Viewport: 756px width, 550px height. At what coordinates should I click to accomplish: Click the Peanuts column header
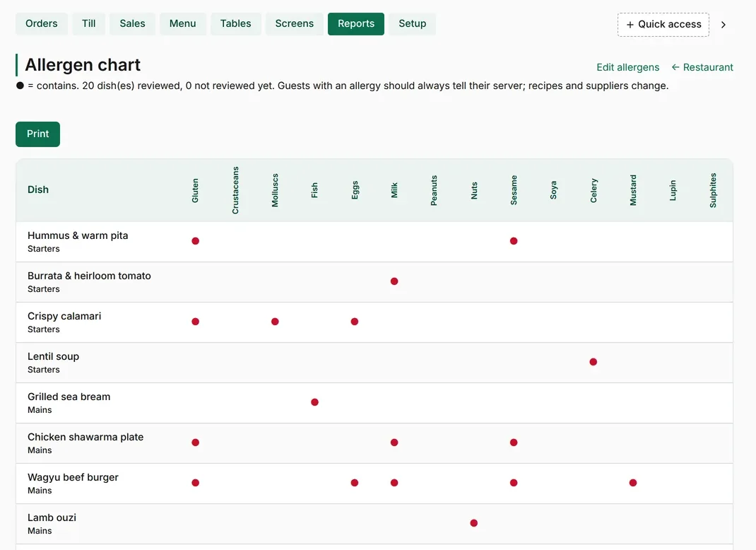[434, 191]
